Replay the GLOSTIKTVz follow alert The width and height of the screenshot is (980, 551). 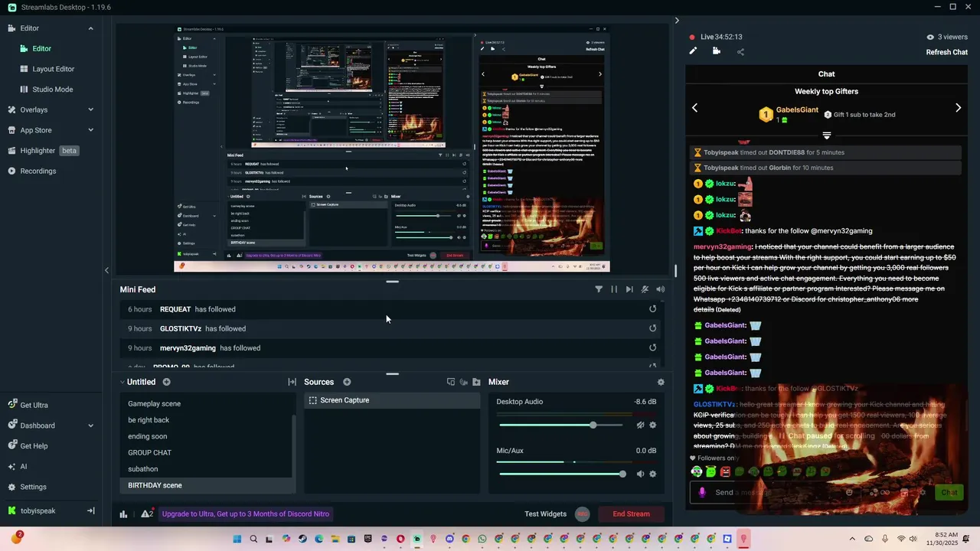[x=653, y=328]
